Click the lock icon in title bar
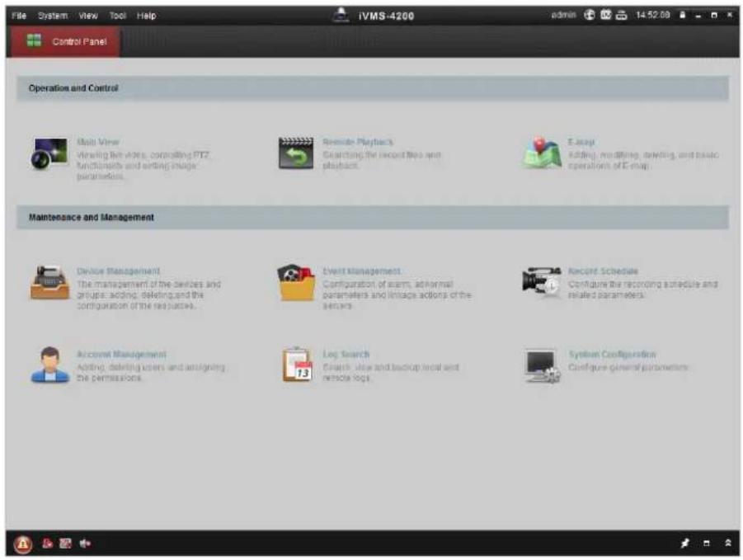Viewport: 743px width, 560px height. point(683,15)
